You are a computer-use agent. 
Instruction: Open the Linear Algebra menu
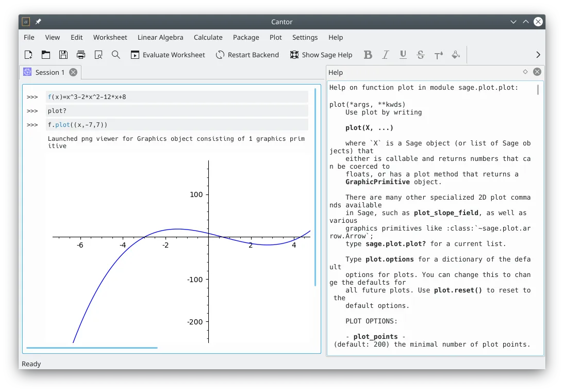(x=160, y=37)
